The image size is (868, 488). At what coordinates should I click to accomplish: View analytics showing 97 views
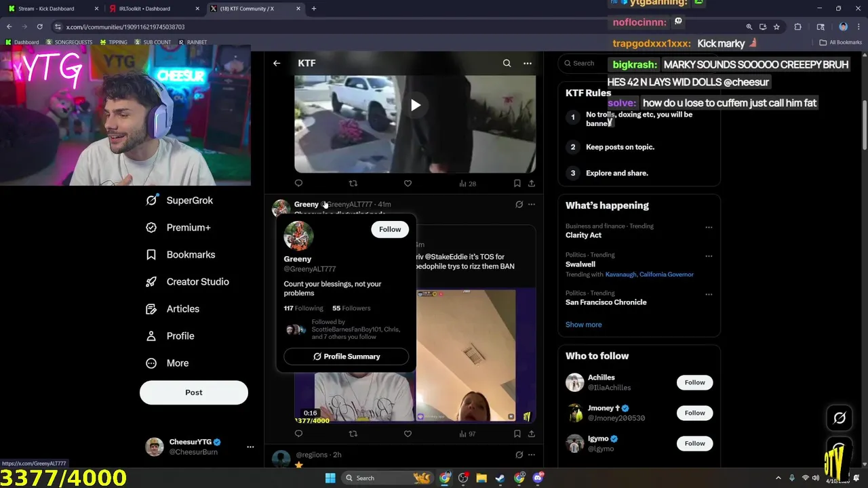(467, 434)
